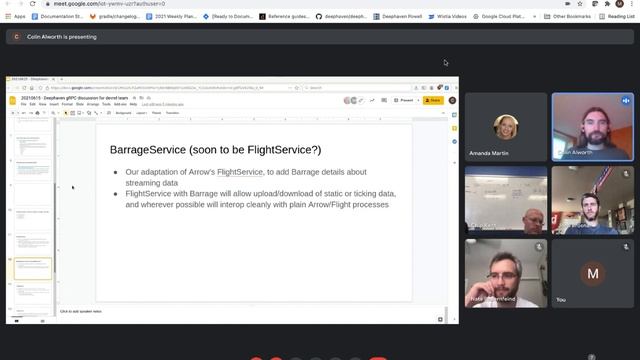The width and height of the screenshot is (640, 360).
Task: Open the Google Cloud Plat... bookmark
Action: point(500,16)
